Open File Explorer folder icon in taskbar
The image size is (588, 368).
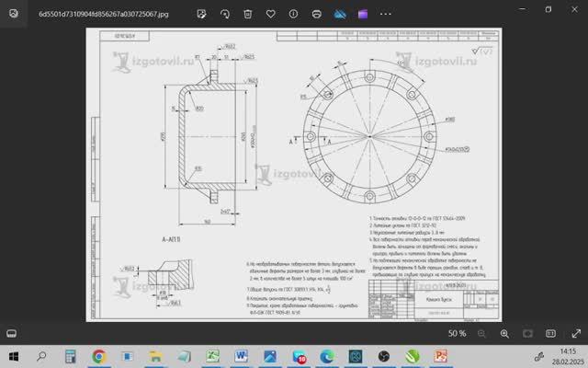point(155,356)
